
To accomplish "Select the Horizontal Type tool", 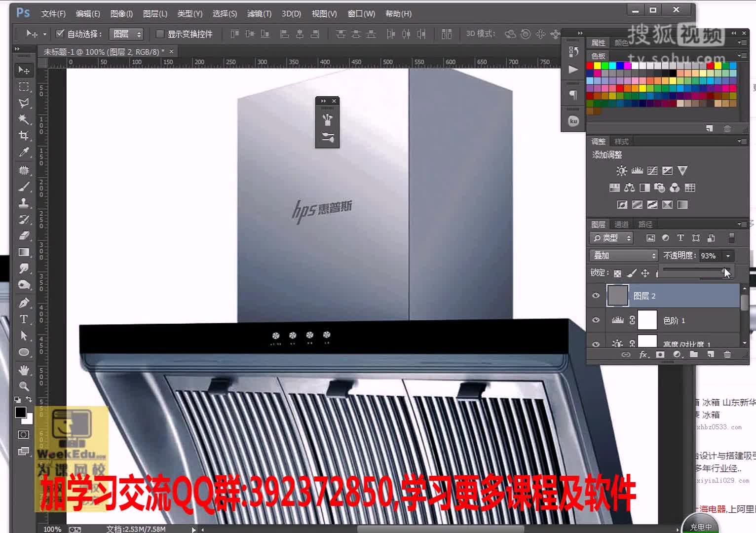I will [x=24, y=319].
